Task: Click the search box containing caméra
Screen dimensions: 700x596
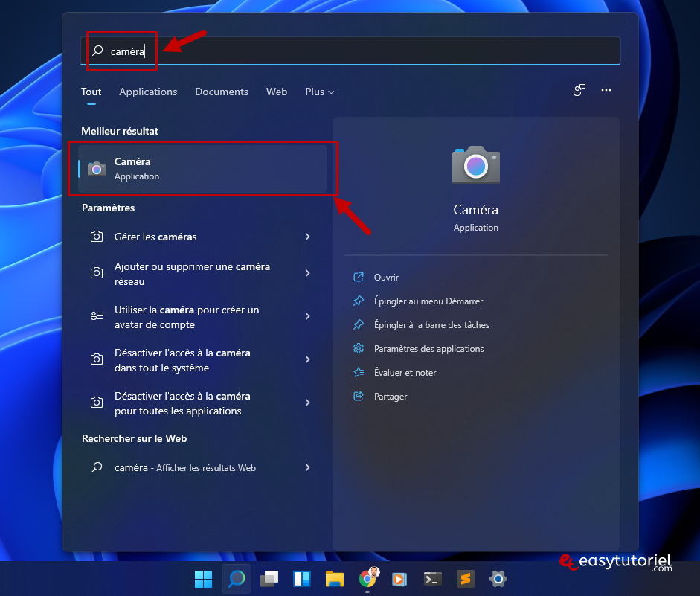Action: point(350,51)
